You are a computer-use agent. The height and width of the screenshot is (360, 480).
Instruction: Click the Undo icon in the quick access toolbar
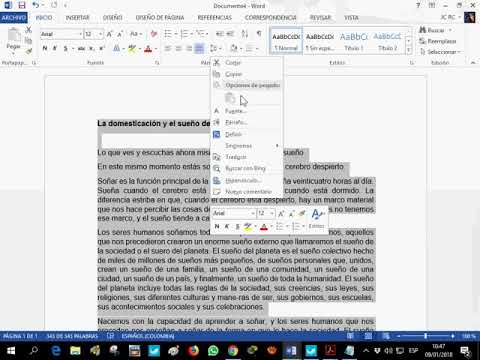tap(35, 5)
